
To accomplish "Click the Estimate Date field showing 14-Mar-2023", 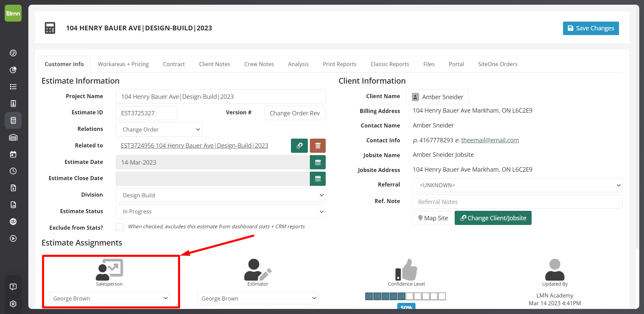I will click(x=213, y=162).
